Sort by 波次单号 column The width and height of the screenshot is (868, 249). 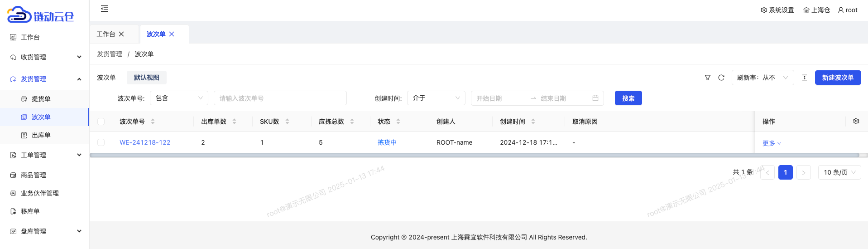point(153,122)
